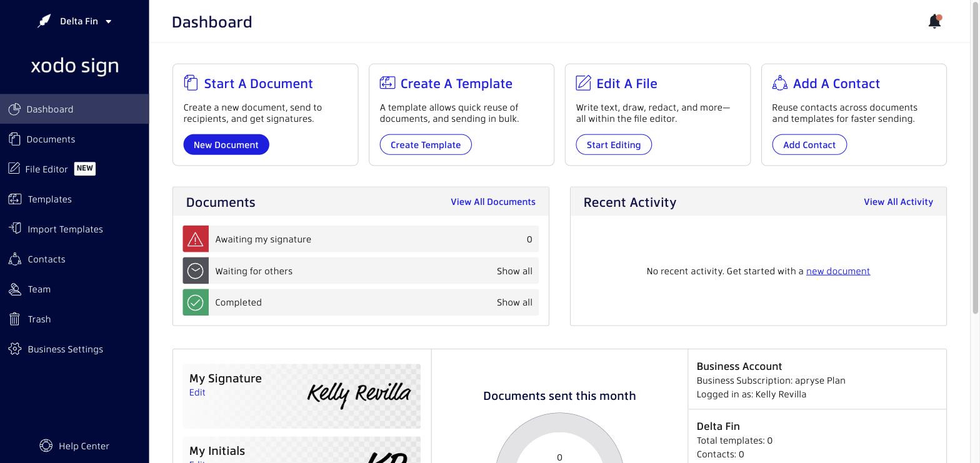The height and width of the screenshot is (463, 980).
Task: Click the Start A Document heading
Action: (x=258, y=83)
